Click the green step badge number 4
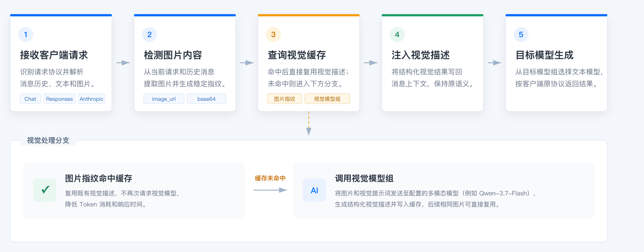 click(397, 34)
